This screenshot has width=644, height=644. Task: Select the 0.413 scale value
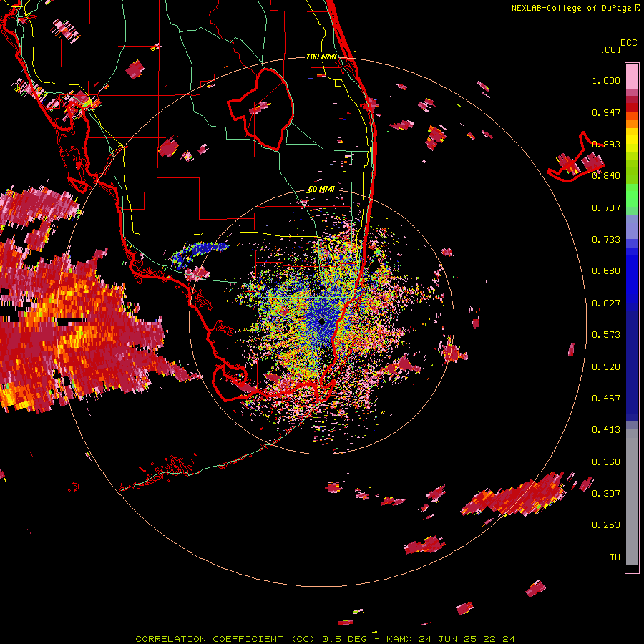pyautogui.click(x=606, y=430)
